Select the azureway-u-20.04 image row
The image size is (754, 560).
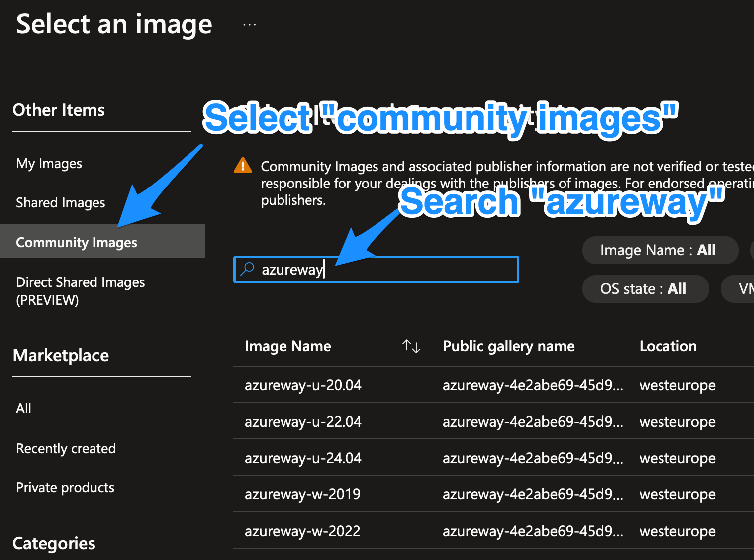[x=303, y=385]
